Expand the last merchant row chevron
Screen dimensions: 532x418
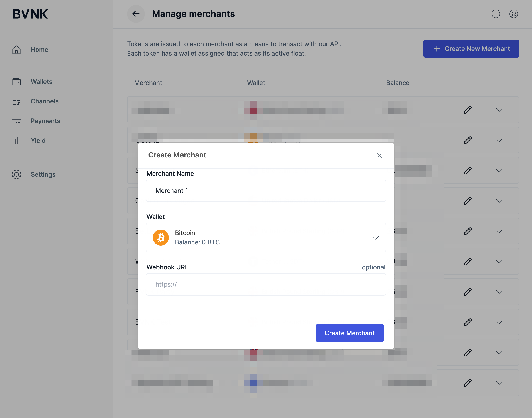point(499,383)
